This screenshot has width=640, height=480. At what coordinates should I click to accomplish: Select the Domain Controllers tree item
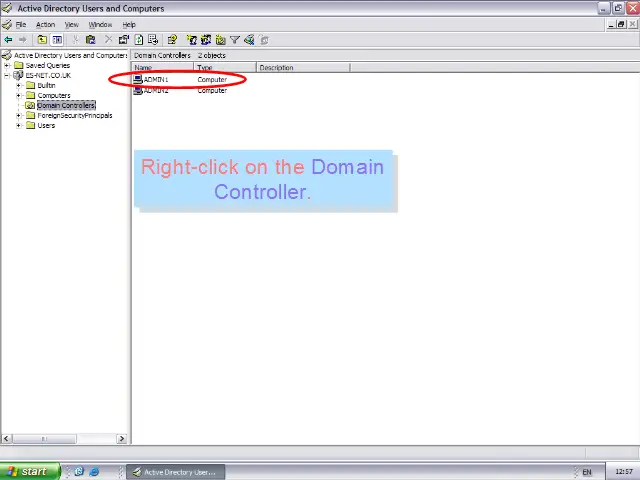click(x=66, y=105)
